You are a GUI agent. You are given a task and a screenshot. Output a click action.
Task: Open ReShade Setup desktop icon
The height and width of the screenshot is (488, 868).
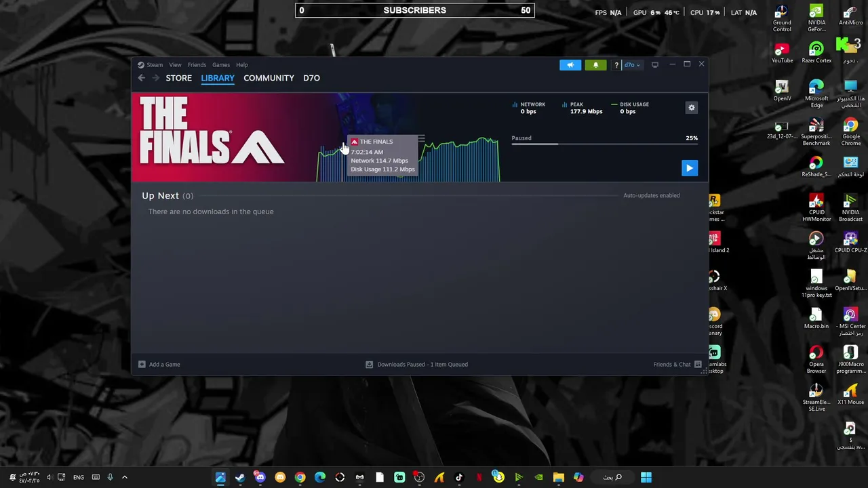click(816, 167)
